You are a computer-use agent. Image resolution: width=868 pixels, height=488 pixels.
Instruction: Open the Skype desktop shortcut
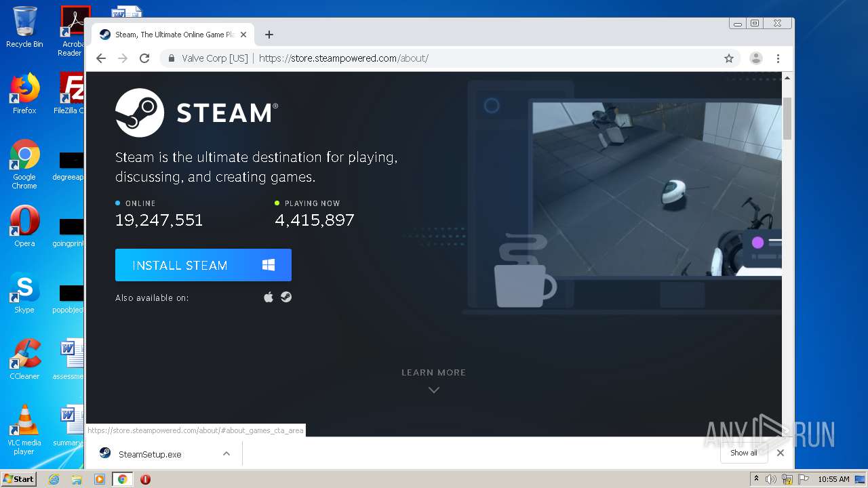pos(24,293)
